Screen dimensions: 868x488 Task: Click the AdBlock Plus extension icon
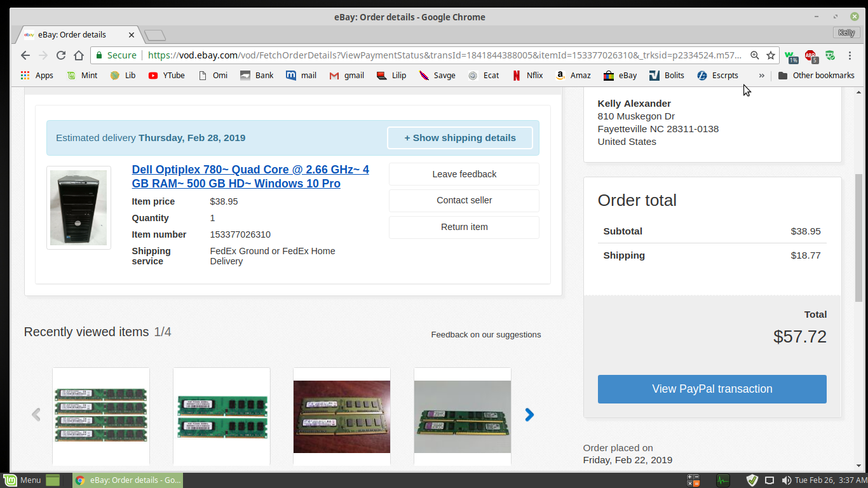coord(810,56)
